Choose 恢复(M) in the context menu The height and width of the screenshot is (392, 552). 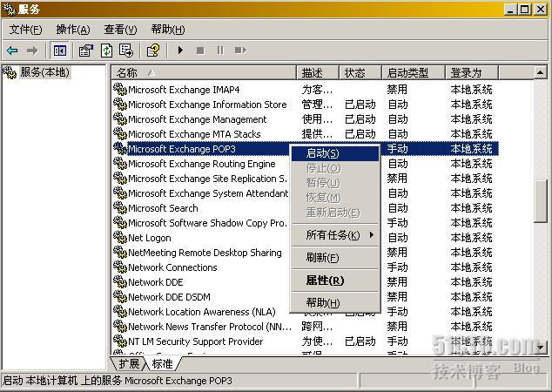pos(335,198)
